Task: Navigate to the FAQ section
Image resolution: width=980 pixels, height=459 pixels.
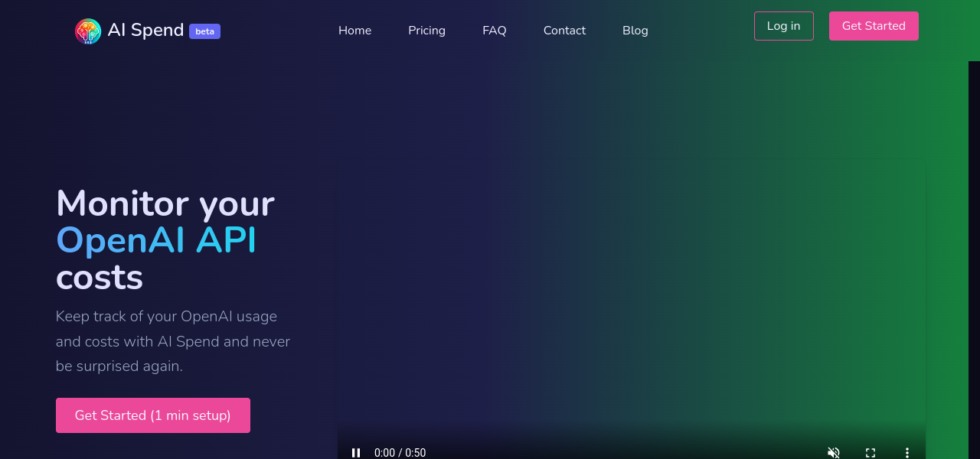Action: [494, 31]
